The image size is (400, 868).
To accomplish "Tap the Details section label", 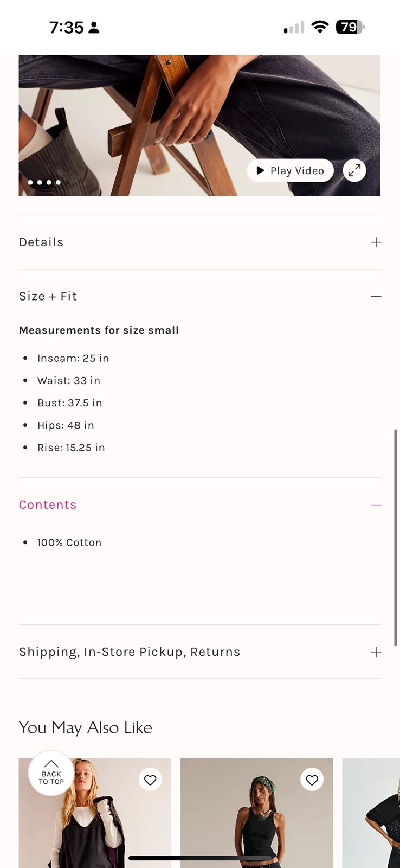I will point(41,242).
